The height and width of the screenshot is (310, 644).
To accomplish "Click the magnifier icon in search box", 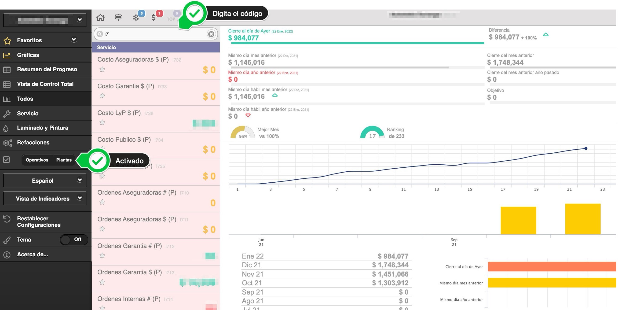I will click(100, 34).
